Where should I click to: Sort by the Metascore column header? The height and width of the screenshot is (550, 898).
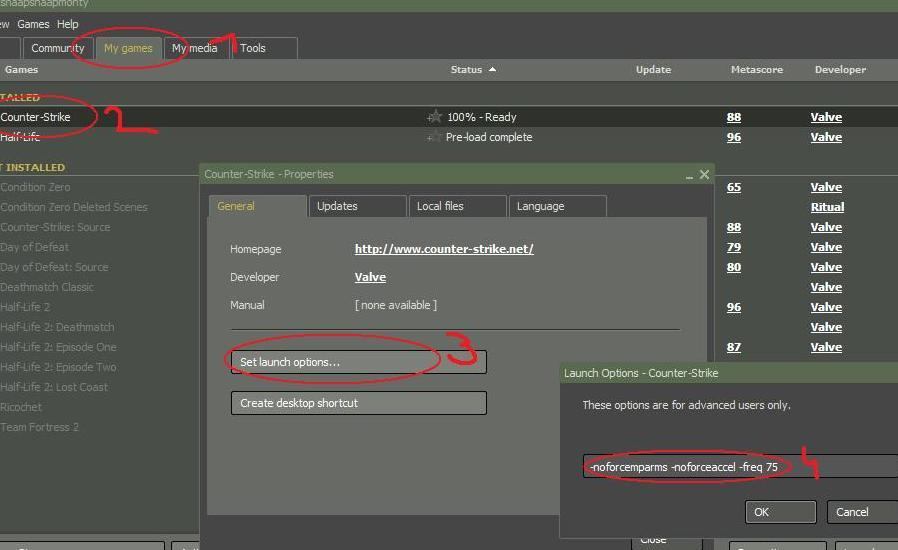point(757,69)
